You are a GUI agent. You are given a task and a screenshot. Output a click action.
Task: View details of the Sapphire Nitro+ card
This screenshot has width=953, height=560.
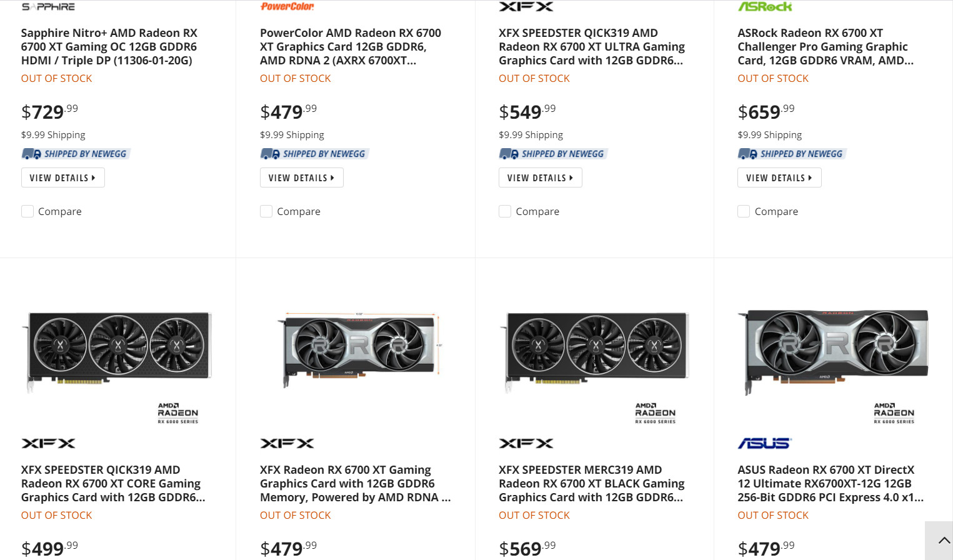62,177
